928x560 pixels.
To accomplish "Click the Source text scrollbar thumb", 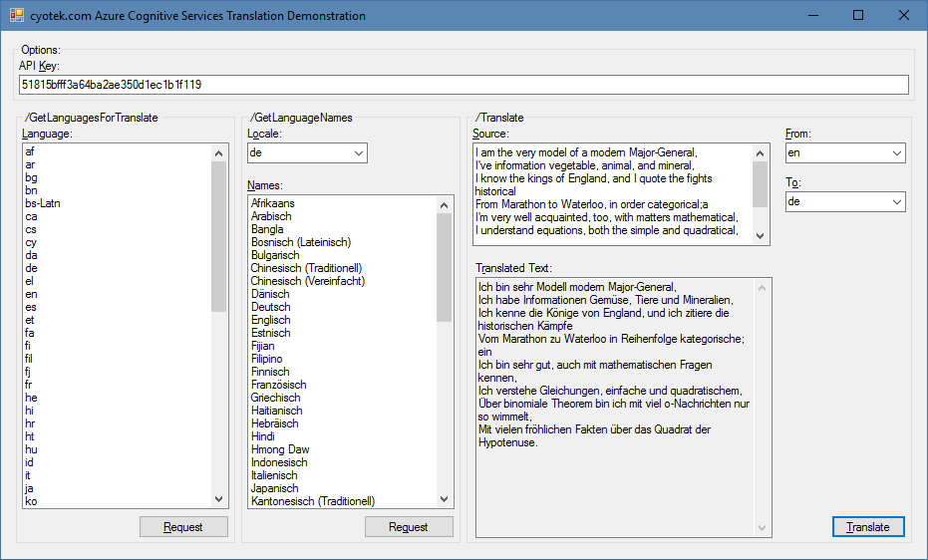I will (761, 184).
